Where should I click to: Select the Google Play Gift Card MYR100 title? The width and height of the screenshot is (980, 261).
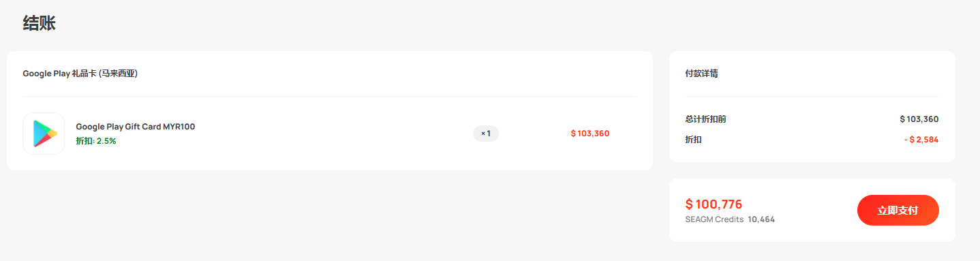[x=136, y=127]
